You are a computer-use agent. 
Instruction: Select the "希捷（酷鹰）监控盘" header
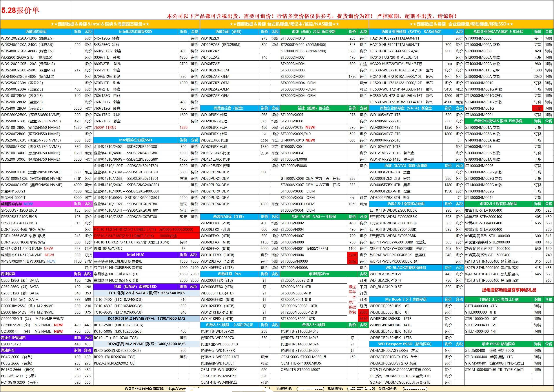click(313, 108)
